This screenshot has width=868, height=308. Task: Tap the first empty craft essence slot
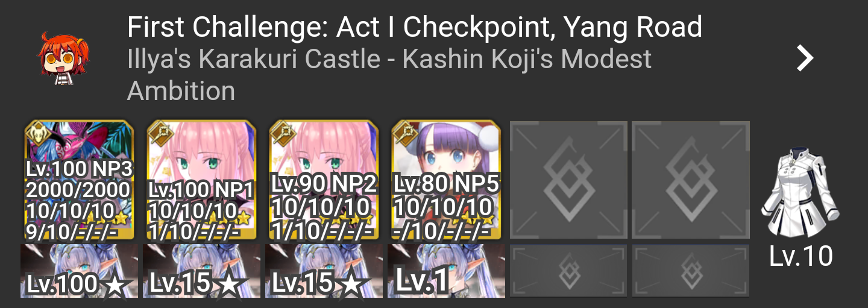568,271
